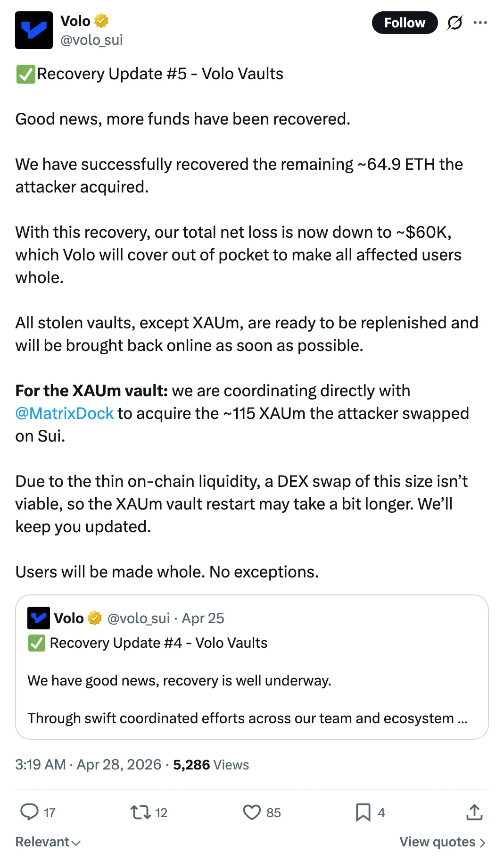
Task: Bookmark this Volo post
Action: click(363, 812)
